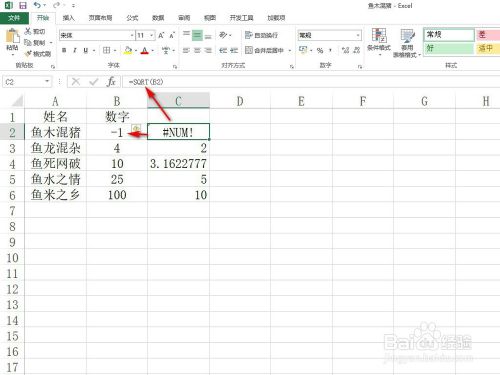Screen dimensions: 500x375
Task: Open the font size dropdown
Action: (x=152, y=35)
